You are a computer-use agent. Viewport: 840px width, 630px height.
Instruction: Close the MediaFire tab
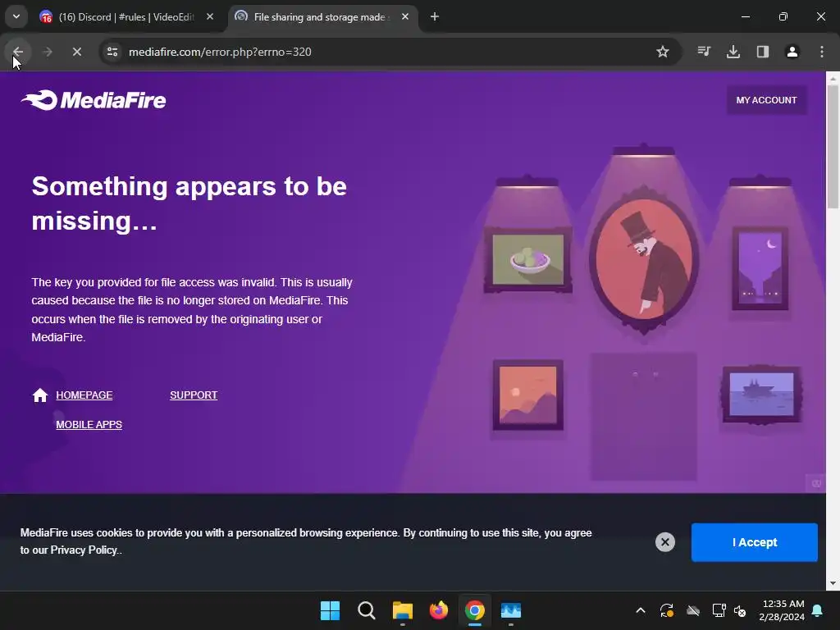pyautogui.click(x=405, y=17)
